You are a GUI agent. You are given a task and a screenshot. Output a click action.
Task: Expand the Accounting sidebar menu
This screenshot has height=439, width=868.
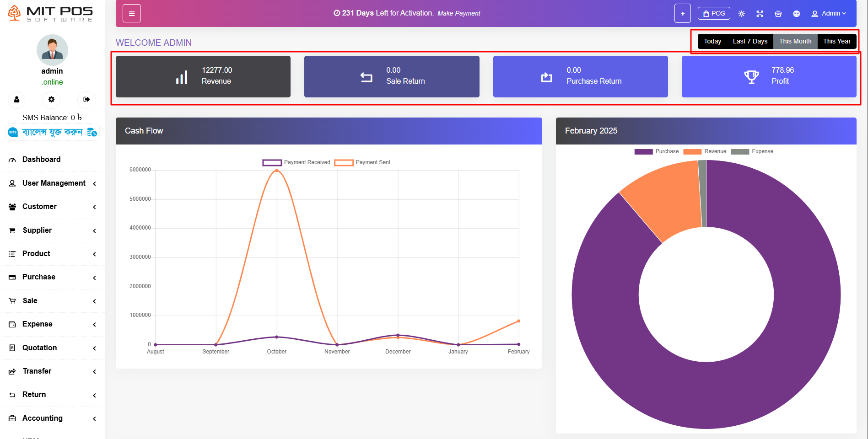click(53, 418)
